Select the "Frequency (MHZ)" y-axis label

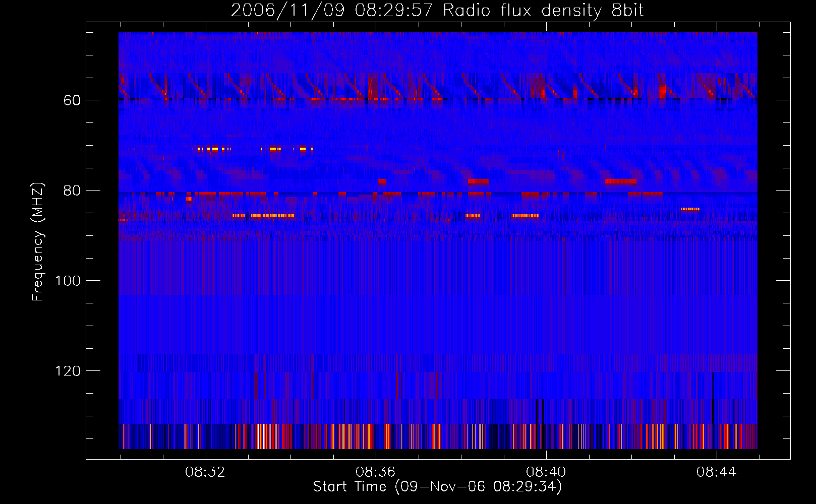click(38, 242)
